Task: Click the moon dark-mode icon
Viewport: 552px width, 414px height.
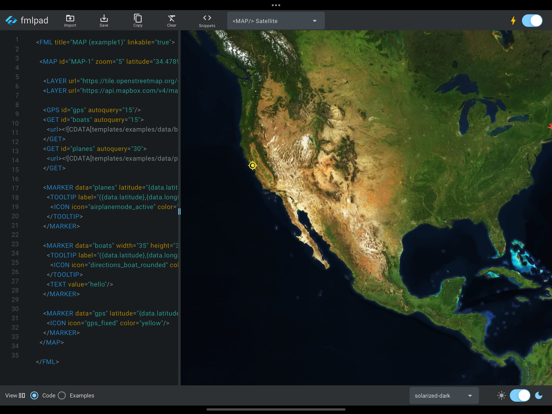Action: 539,395
